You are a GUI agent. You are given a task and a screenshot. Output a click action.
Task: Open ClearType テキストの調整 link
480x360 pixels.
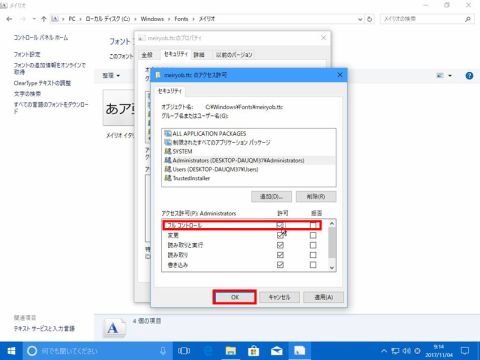(x=42, y=83)
